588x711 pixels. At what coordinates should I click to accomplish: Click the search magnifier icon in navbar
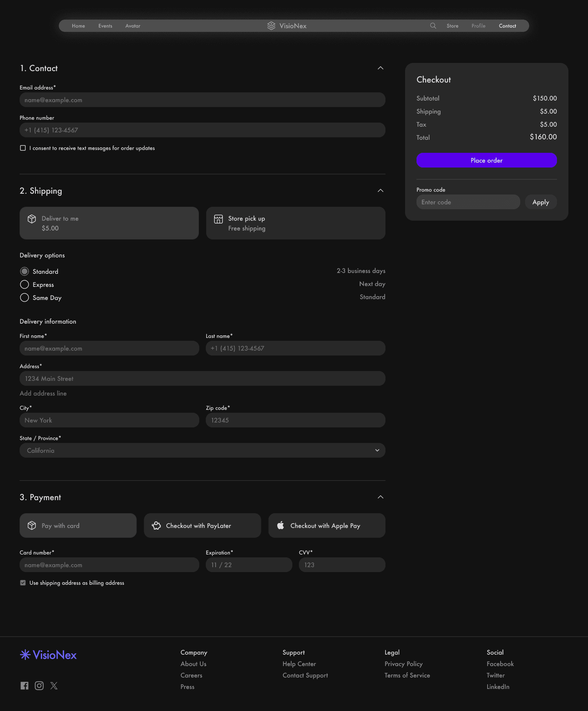coord(433,26)
